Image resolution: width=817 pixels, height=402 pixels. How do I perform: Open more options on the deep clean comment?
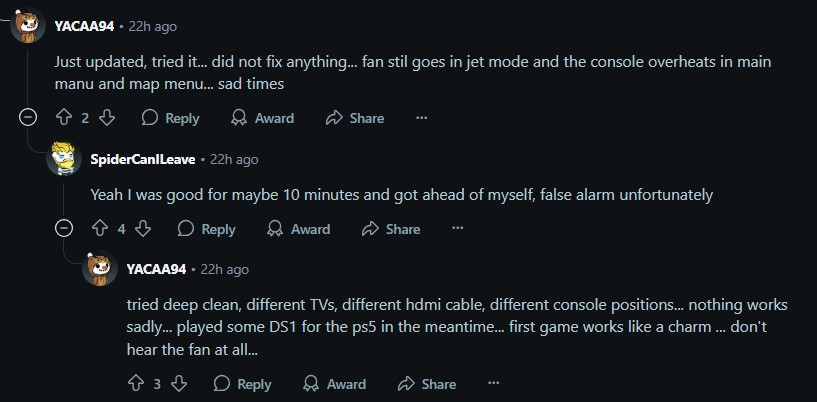(493, 384)
